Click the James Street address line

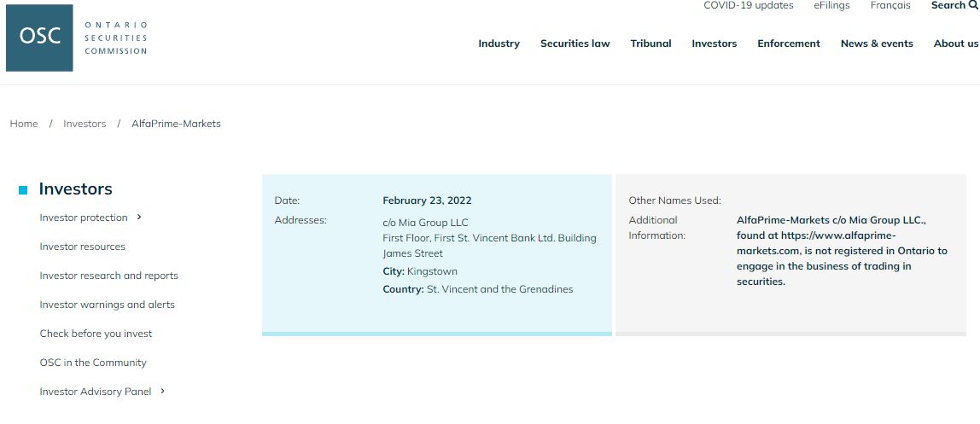click(412, 253)
